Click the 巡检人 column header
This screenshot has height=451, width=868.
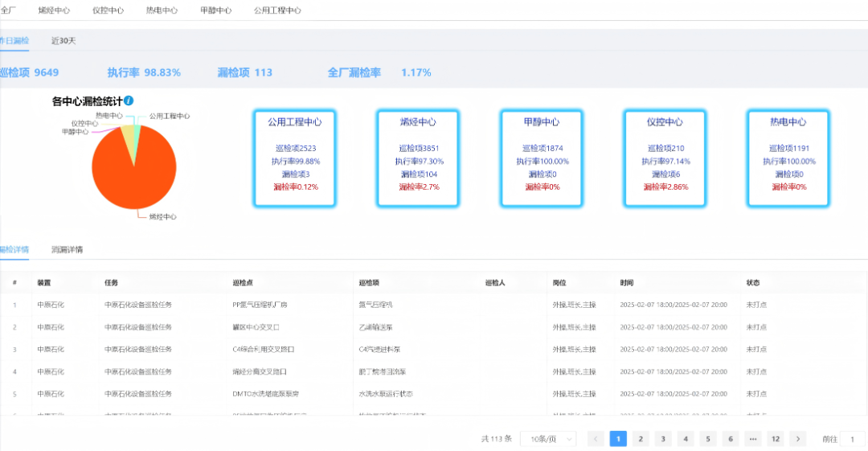(x=495, y=282)
